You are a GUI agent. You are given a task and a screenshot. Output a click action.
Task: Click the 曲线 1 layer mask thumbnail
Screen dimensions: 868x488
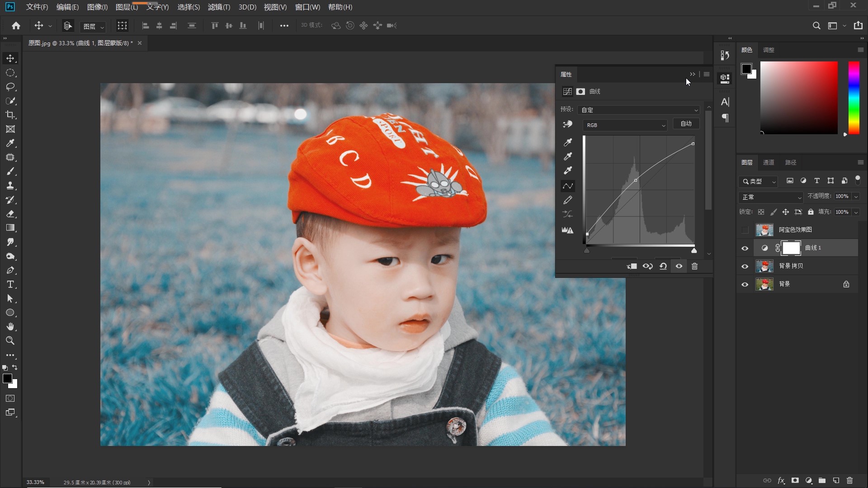(x=791, y=248)
